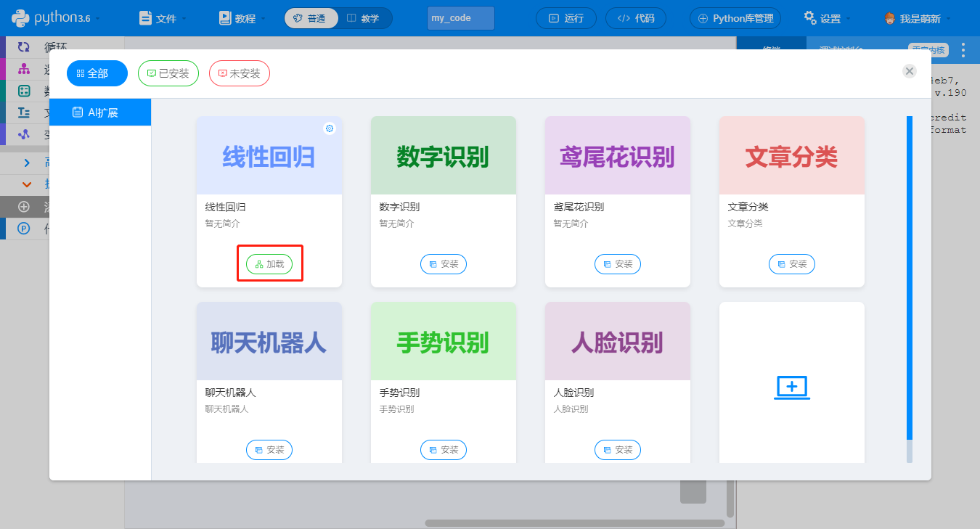Switch to 普通 mode

311,18
